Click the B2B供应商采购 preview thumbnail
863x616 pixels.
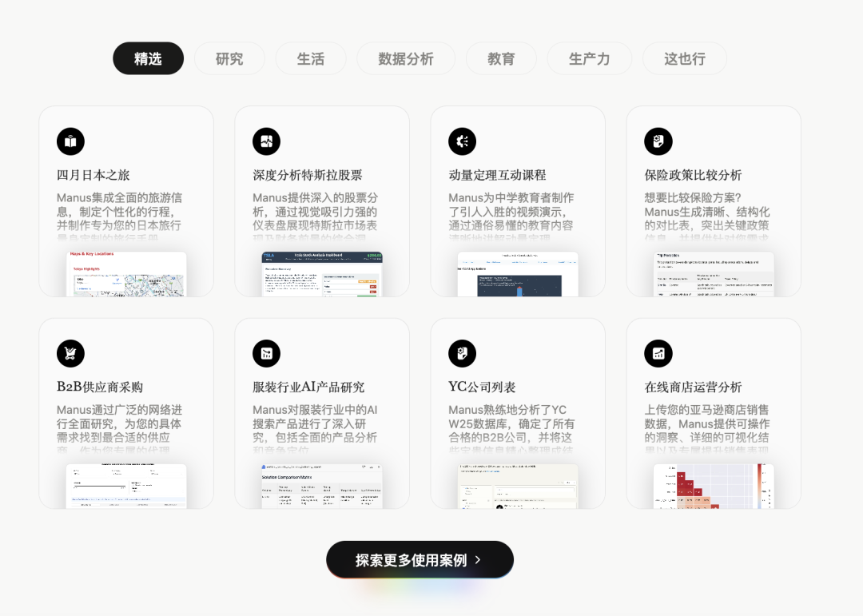pyautogui.click(x=126, y=486)
